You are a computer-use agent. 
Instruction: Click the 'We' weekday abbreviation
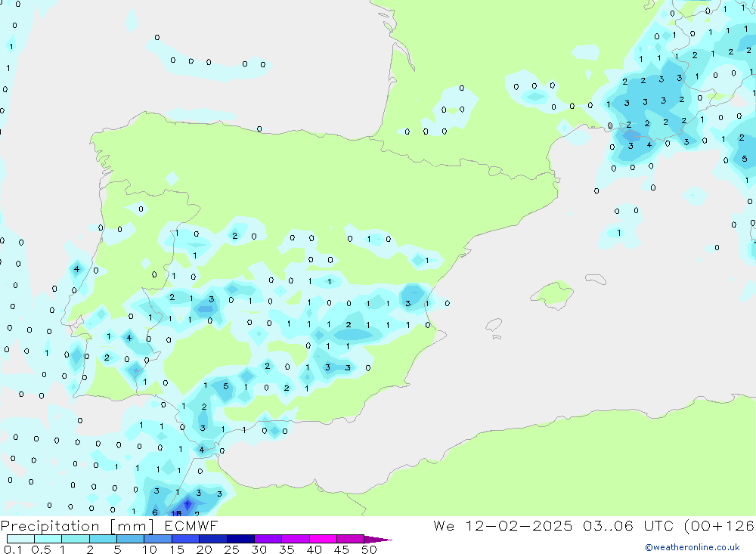(444, 526)
